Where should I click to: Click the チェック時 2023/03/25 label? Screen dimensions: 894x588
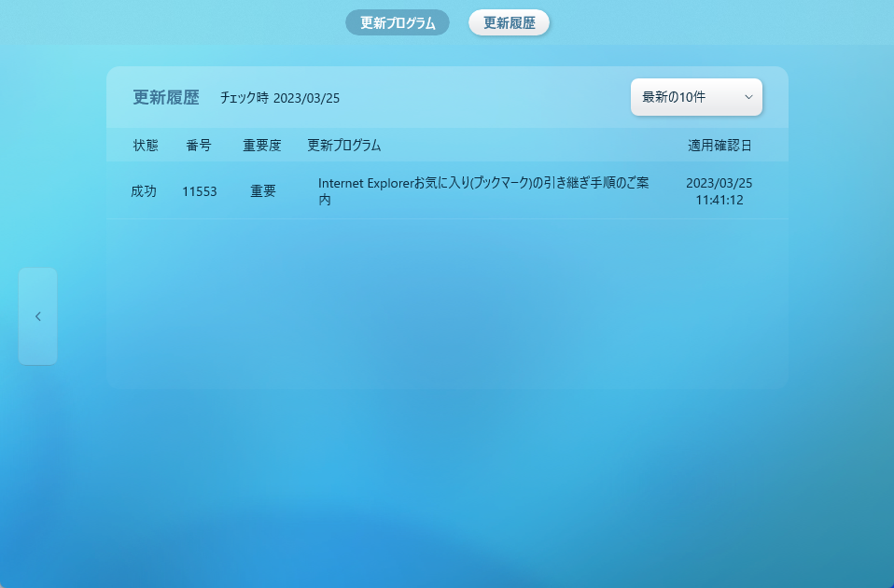pyautogui.click(x=280, y=98)
